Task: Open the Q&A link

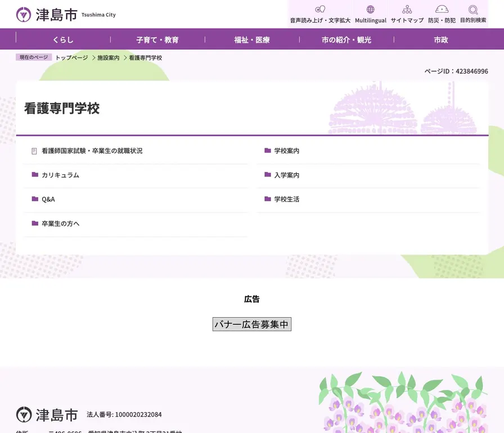Action: point(48,200)
